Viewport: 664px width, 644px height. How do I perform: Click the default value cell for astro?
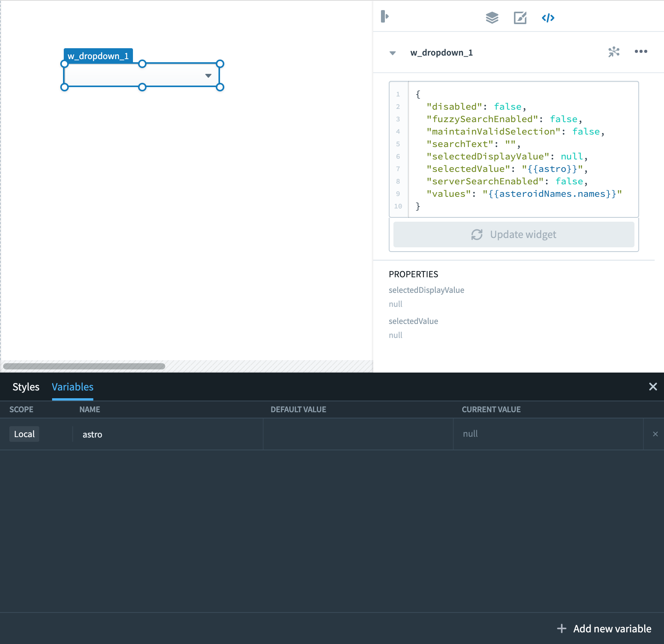[x=358, y=434]
